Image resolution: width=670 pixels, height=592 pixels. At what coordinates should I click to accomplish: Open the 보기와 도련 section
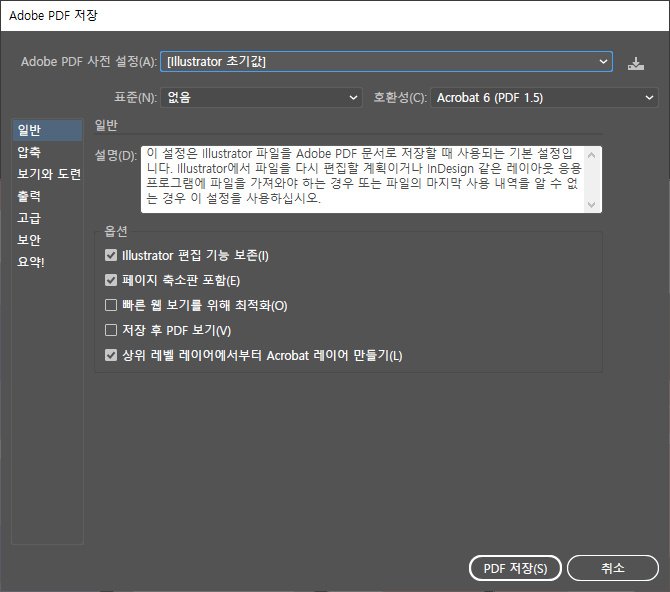pos(47,174)
